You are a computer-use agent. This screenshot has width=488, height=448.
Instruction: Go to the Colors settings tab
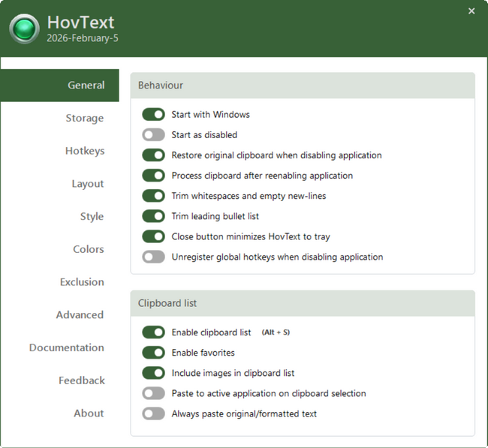click(88, 249)
